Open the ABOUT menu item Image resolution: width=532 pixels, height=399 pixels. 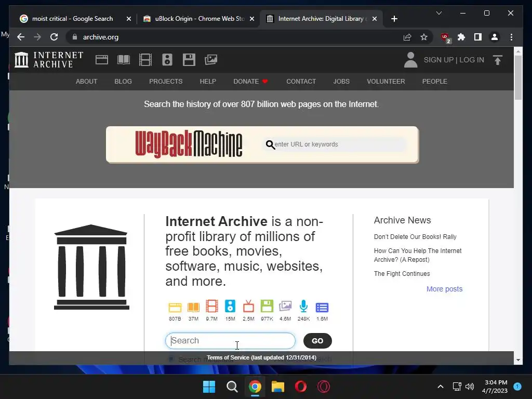click(x=87, y=82)
